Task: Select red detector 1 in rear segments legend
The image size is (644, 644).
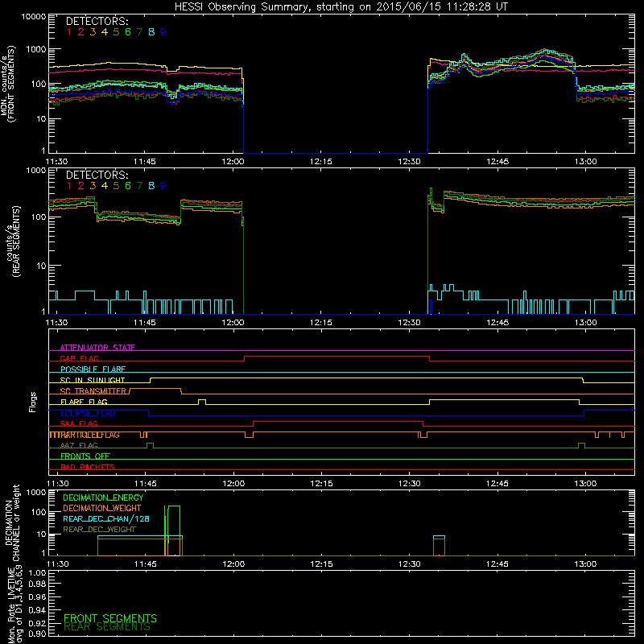Action: (x=69, y=186)
